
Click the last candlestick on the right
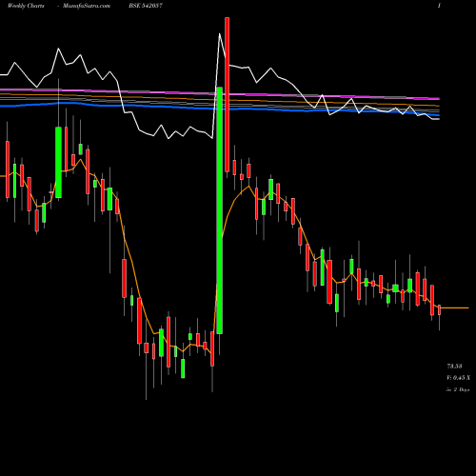point(439,309)
